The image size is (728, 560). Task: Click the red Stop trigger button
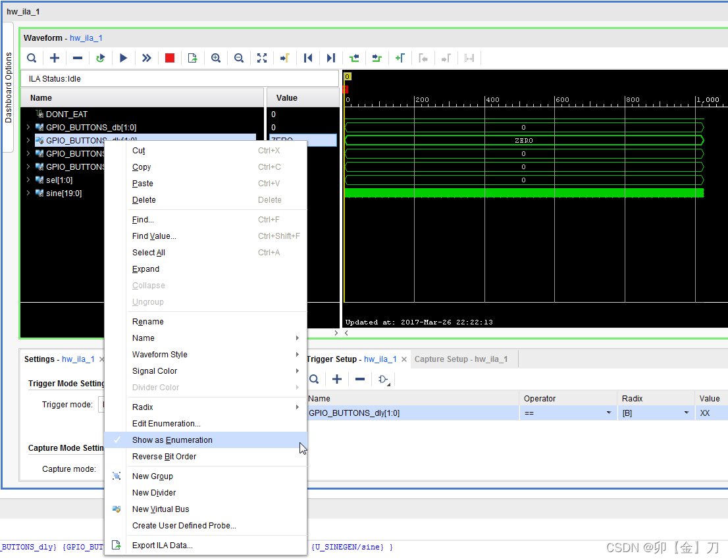click(170, 58)
